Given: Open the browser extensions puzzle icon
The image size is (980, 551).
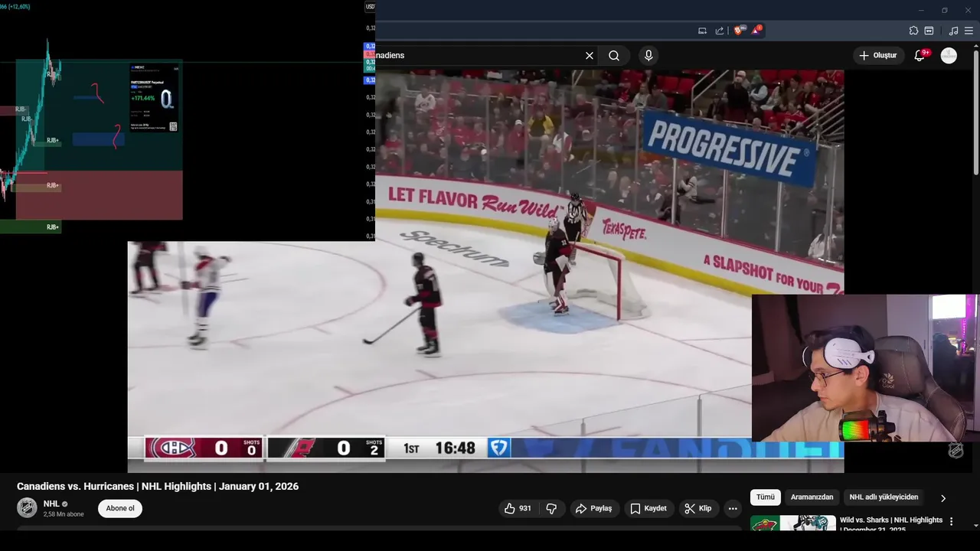Looking at the screenshot, I should click(913, 31).
